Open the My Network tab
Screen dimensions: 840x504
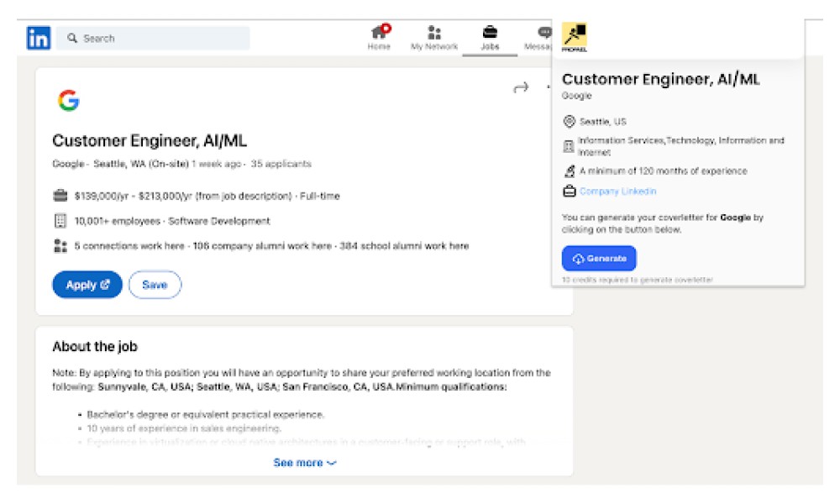(434, 38)
